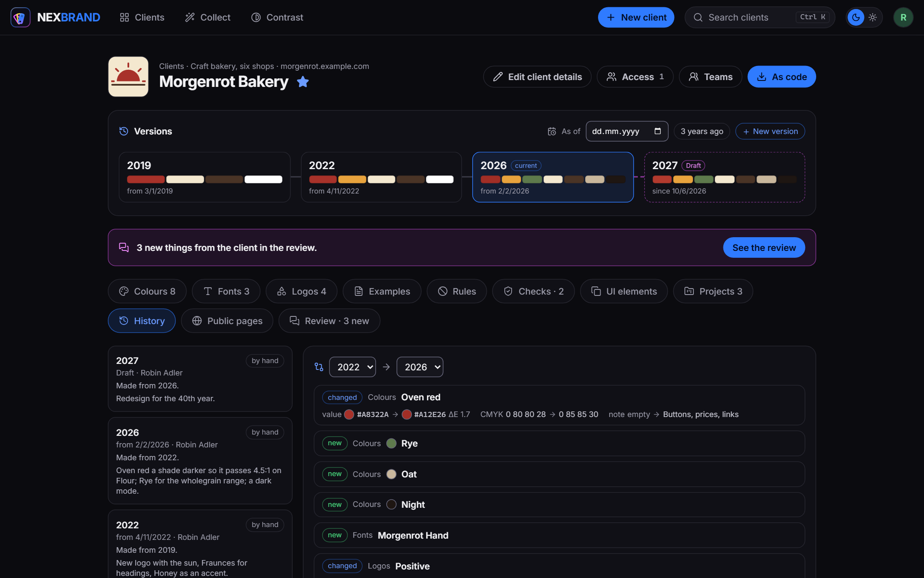The height and width of the screenshot is (578, 924).
Task: Select the 2027 Draft version card
Action: click(724, 177)
